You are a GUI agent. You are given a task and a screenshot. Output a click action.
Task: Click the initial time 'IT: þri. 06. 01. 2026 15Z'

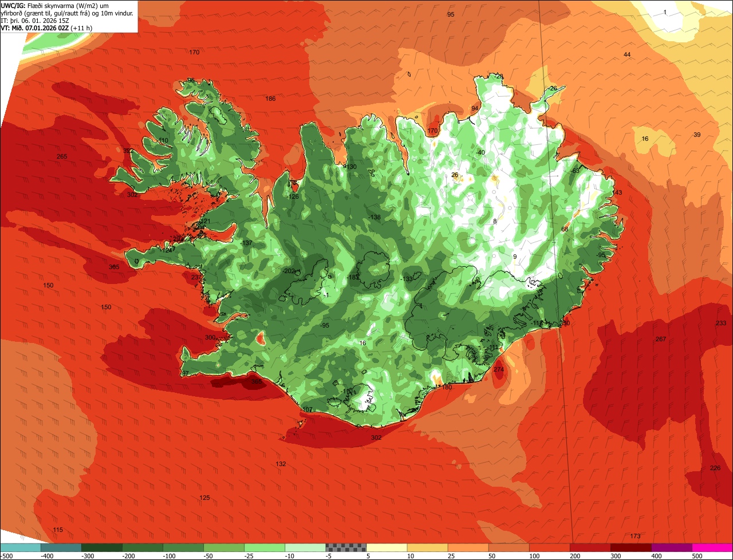(35, 20)
